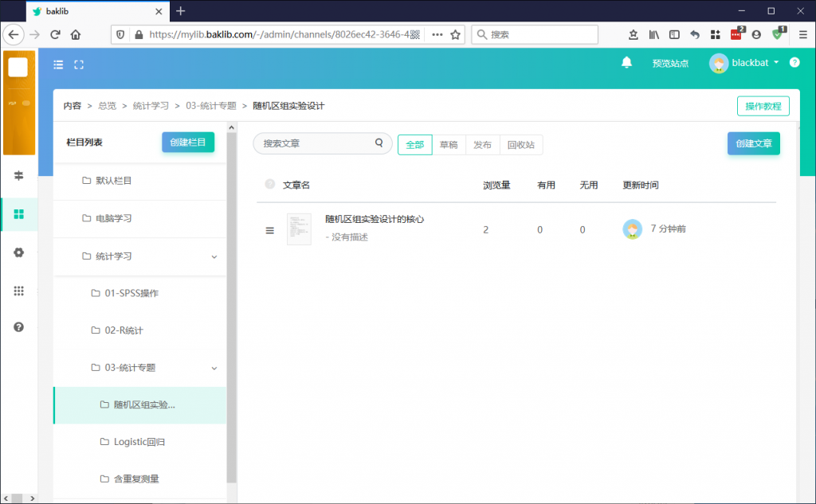Open the article 随机区组实验设计的核心 thumbnail

[299, 229]
